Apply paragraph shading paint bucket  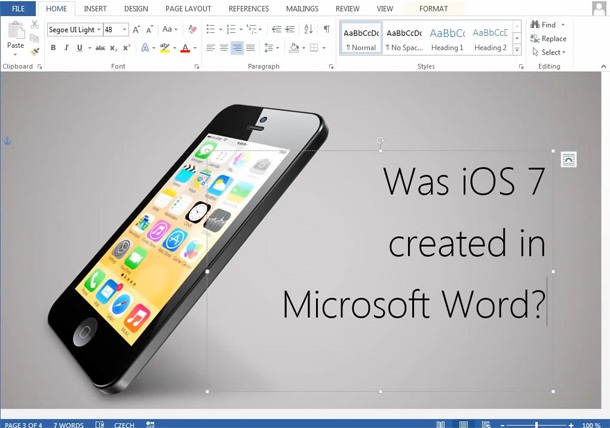coord(294,48)
